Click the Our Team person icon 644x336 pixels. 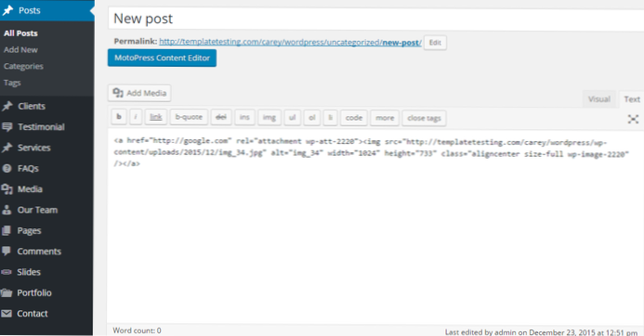(7, 210)
